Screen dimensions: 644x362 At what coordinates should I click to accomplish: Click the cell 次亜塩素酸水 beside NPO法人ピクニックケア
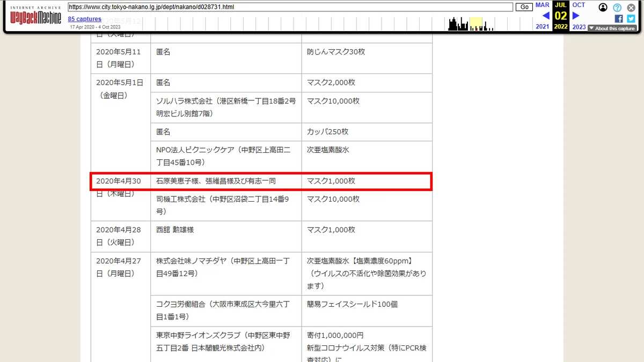(x=367, y=156)
